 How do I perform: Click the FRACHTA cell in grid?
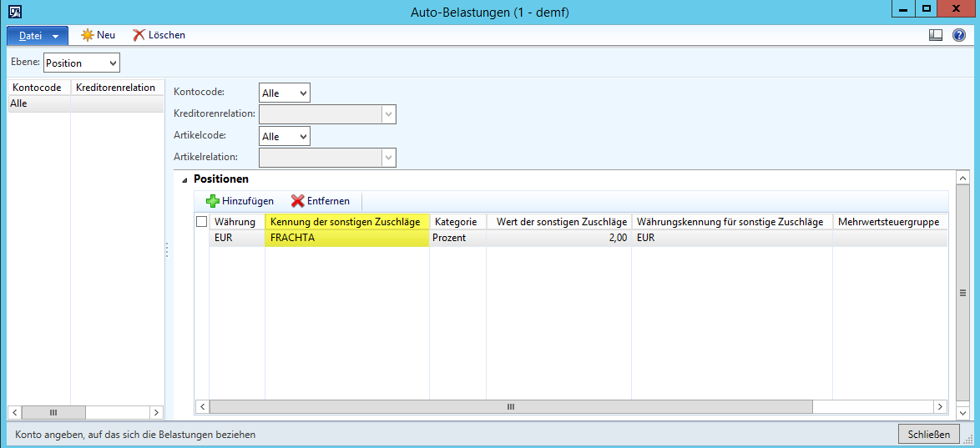(x=346, y=238)
